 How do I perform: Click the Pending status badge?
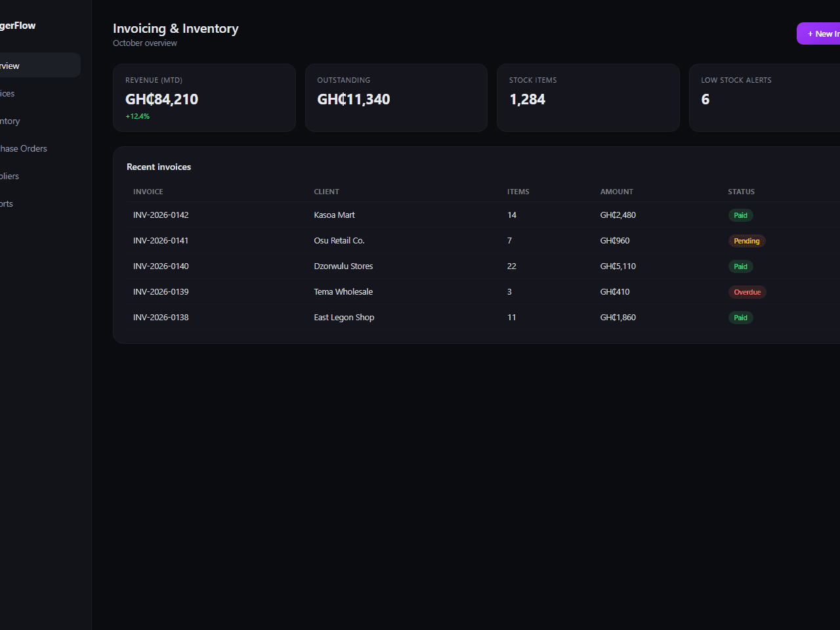coord(747,241)
